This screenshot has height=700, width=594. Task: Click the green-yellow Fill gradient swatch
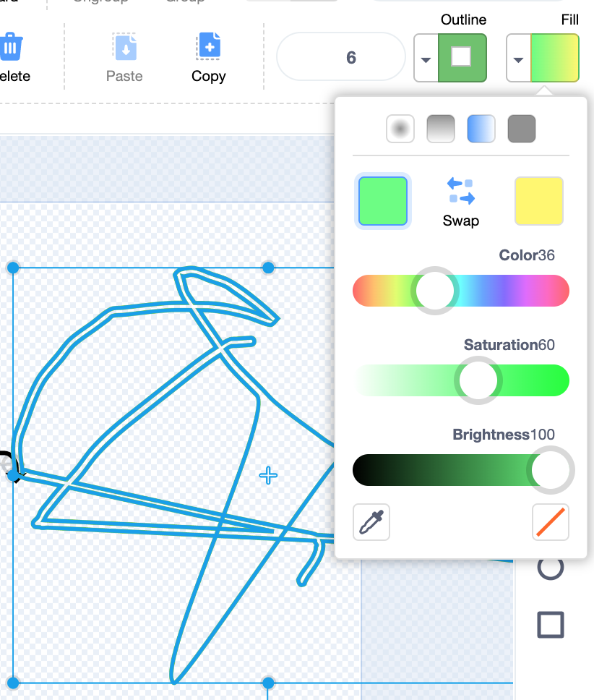(555, 58)
